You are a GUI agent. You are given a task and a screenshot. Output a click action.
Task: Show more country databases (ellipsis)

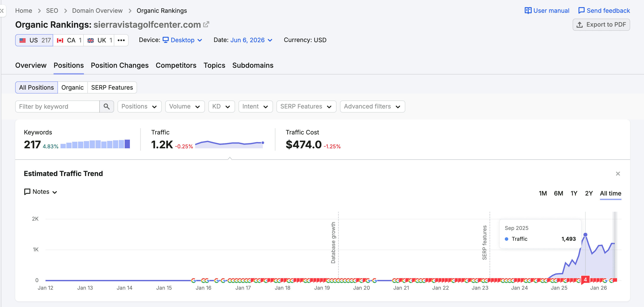tap(121, 40)
